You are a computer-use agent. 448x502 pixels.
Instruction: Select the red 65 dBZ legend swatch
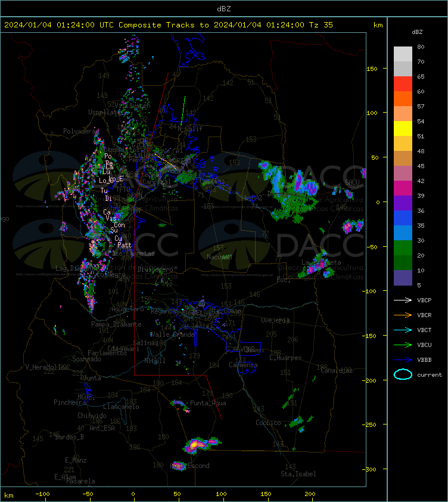[x=403, y=84]
